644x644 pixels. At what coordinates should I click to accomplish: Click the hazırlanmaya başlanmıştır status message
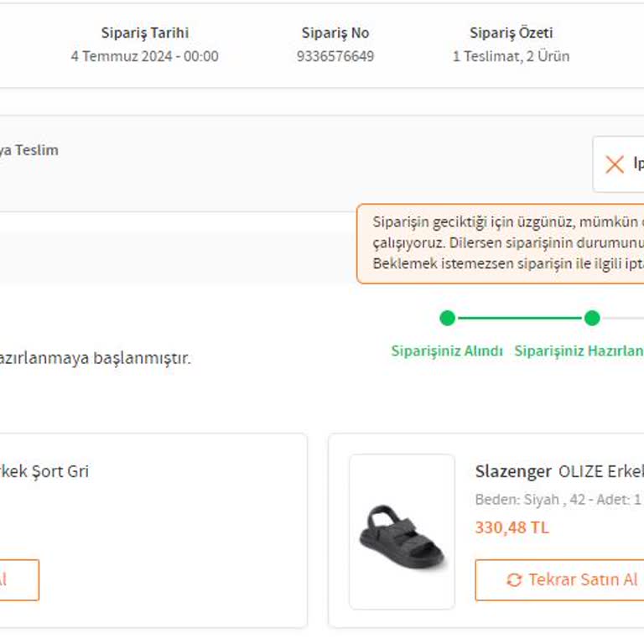(x=96, y=358)
